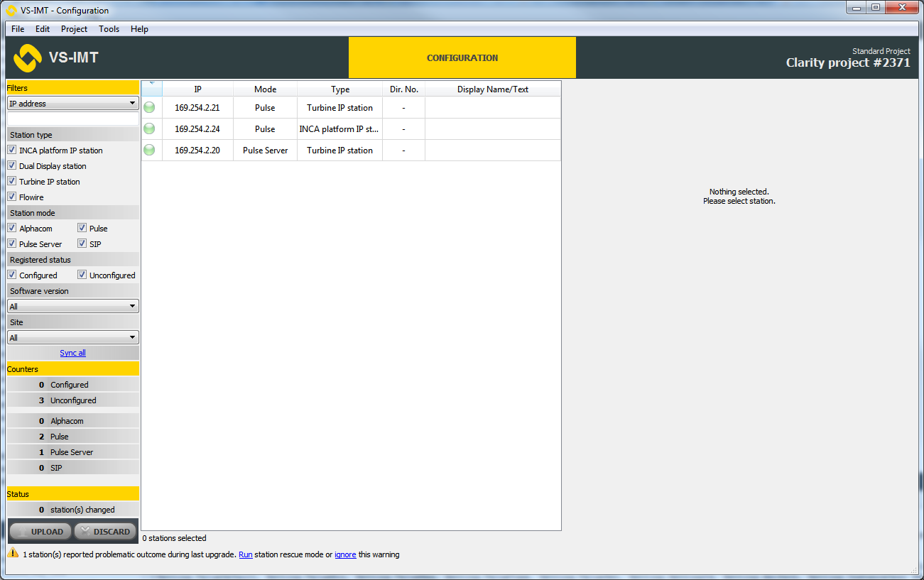Click the filter text input field
The width and height of the screenshot is (924, 580).
72,119
